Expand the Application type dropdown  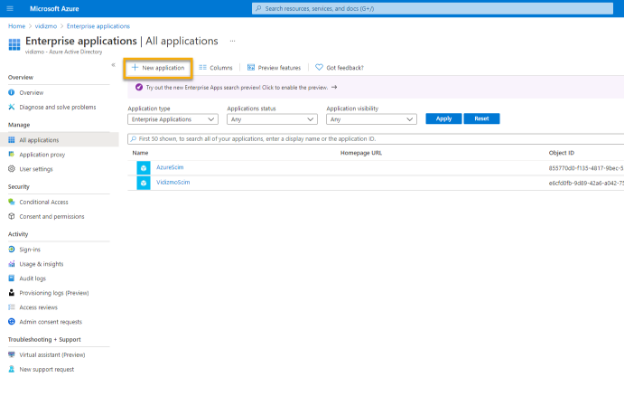(x=173, y=119)
